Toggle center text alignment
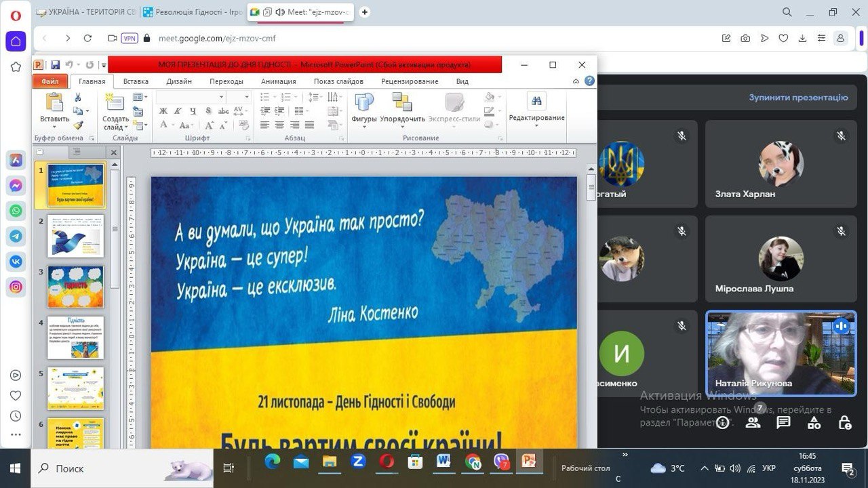This screenshot has width=868, height=488. click(x=279, y=125)
